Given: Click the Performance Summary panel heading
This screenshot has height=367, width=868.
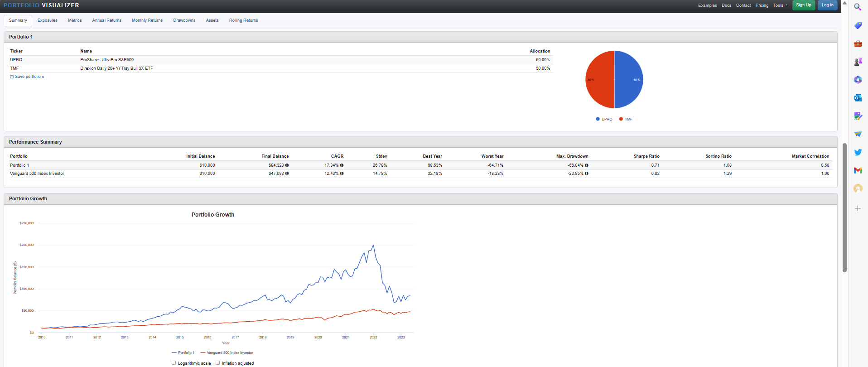Looking at the screenshot, I should [x=35, y=142].
